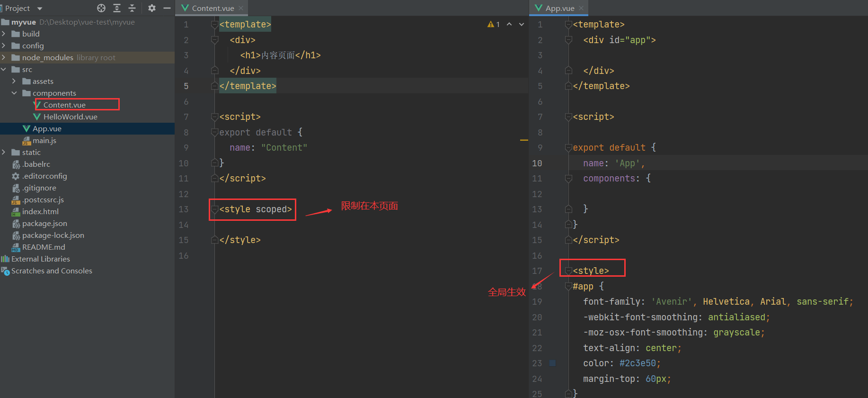Viewport: 868px width, 398px height.
Task: Click the div id="app" line in App.vue
Action: tap(620, 40)
